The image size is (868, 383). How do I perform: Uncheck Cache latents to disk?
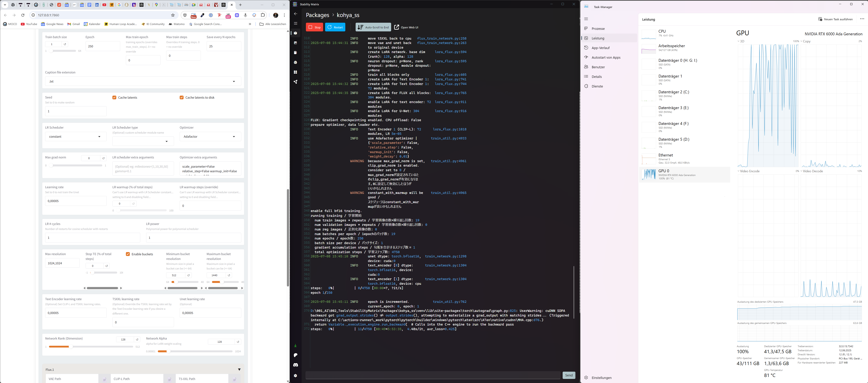pos(182,98)
